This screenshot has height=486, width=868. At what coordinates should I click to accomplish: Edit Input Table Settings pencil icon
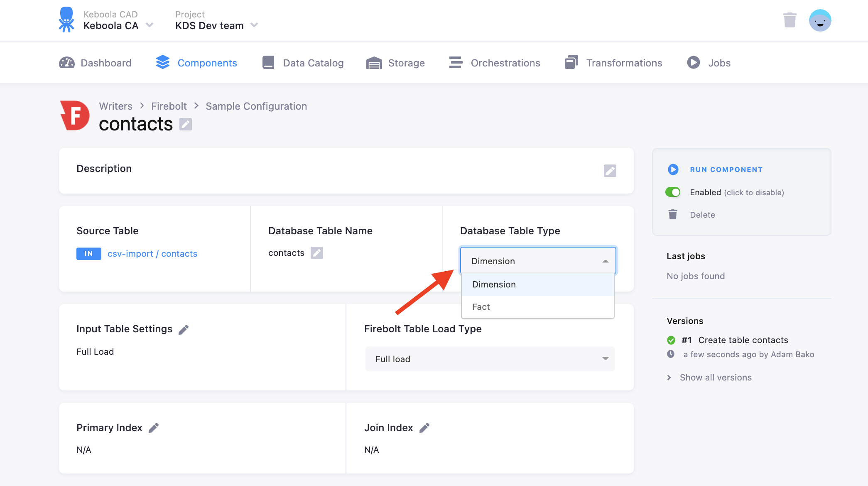point(184,329)
